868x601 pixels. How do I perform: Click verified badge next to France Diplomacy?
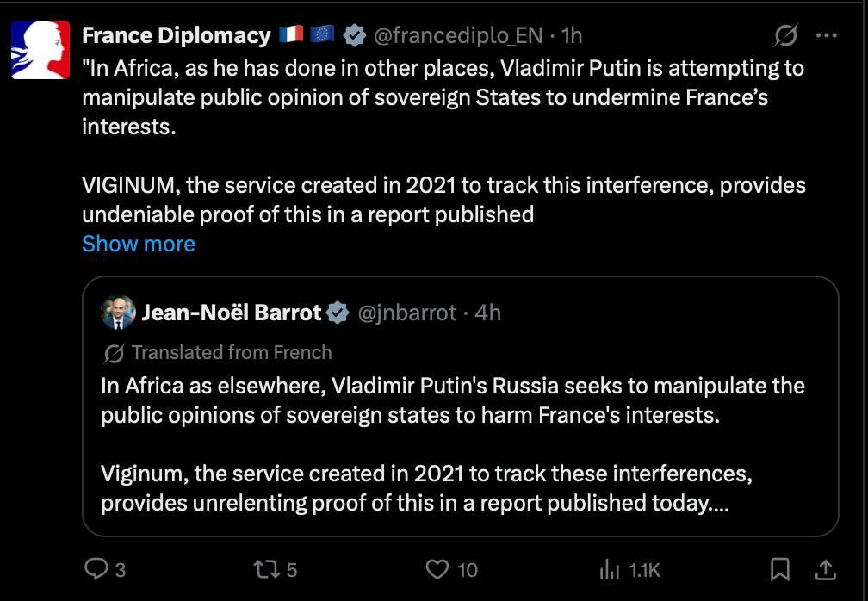tap(354, 36)
